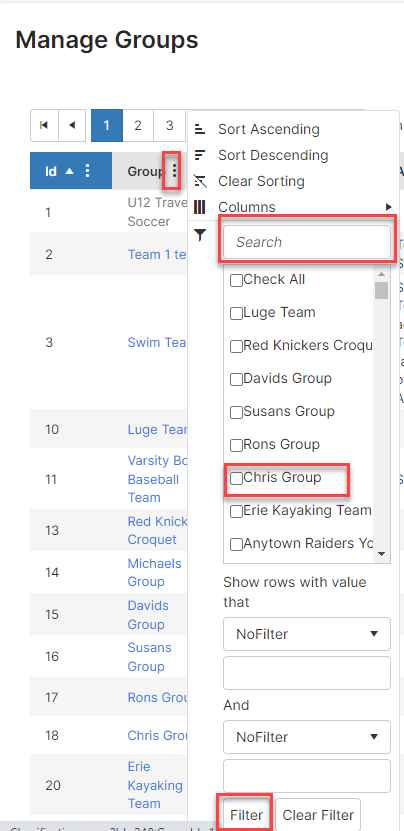Click the Clear Filter button
Viewport: 404px width, 831px height.
click(x=318, y=815)
